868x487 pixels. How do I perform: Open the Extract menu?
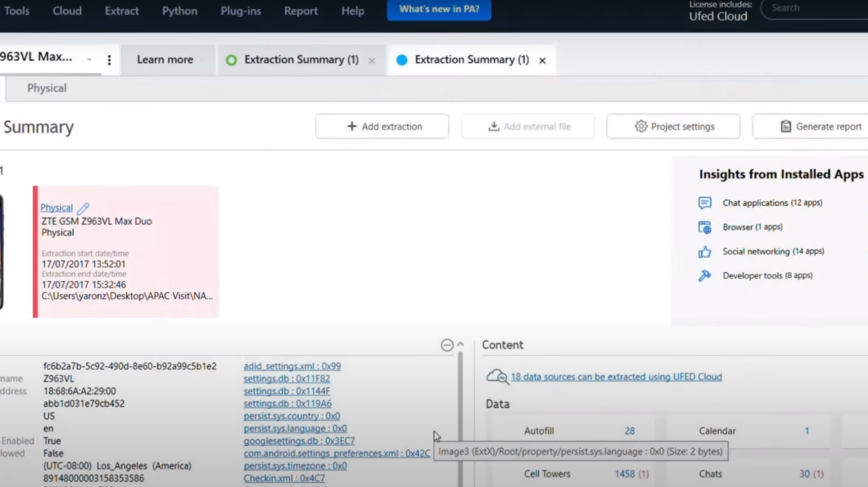(x=122, y=11)
